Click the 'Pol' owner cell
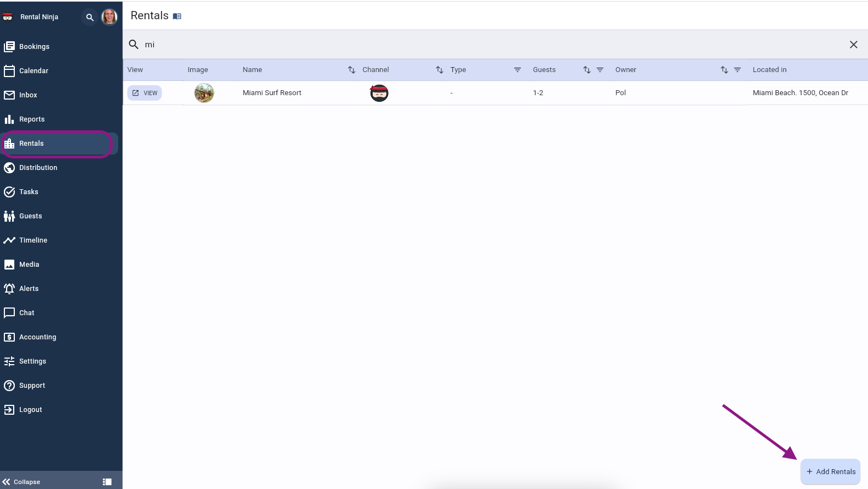The image size is (868, 489). pyautogui.click(x=621, y=93)
